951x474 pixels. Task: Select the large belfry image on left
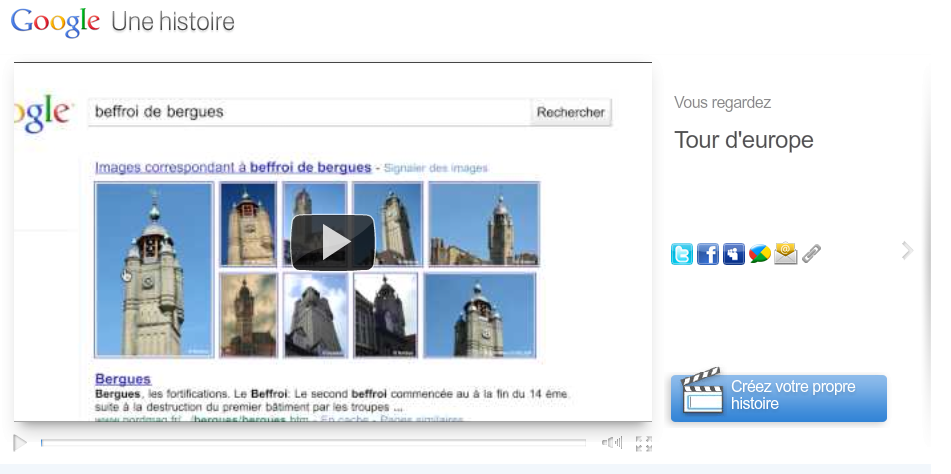click(x=154, y=269)
